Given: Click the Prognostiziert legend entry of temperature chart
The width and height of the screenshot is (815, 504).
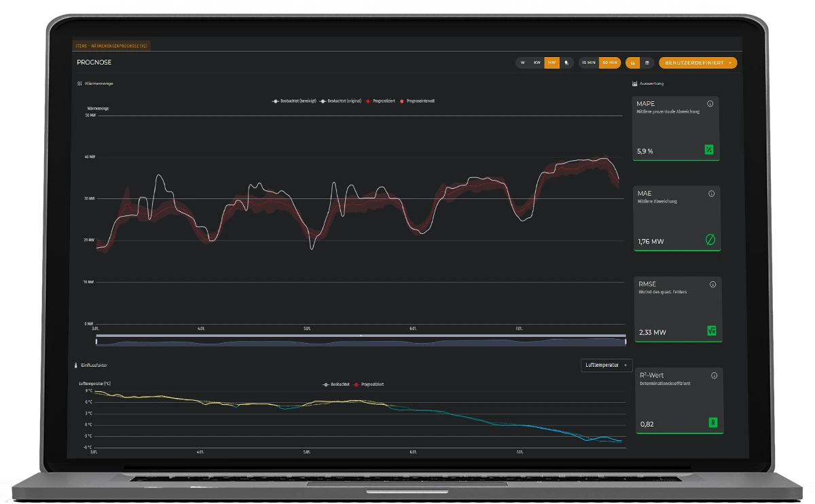Looking at the screenshot, I should click(370, 384).
